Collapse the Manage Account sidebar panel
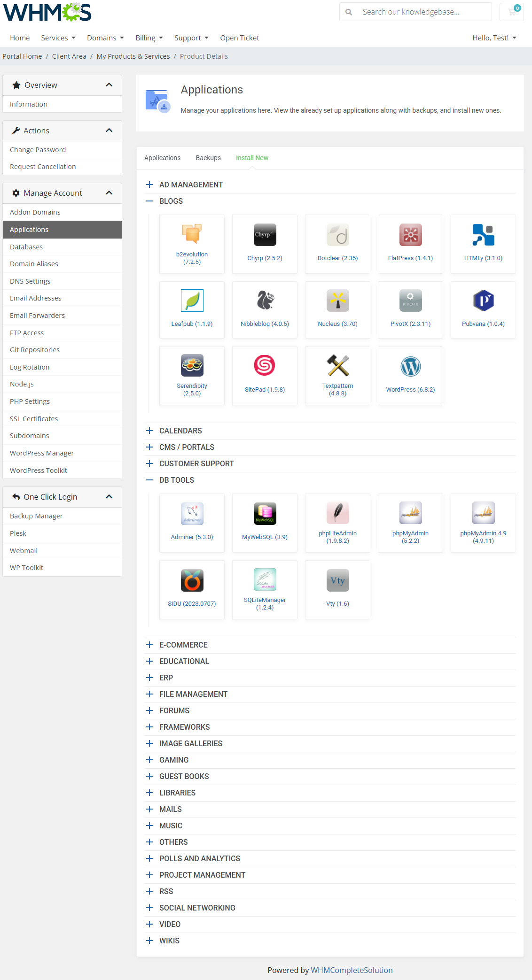 pyautogui.click(x=109, y=193)
